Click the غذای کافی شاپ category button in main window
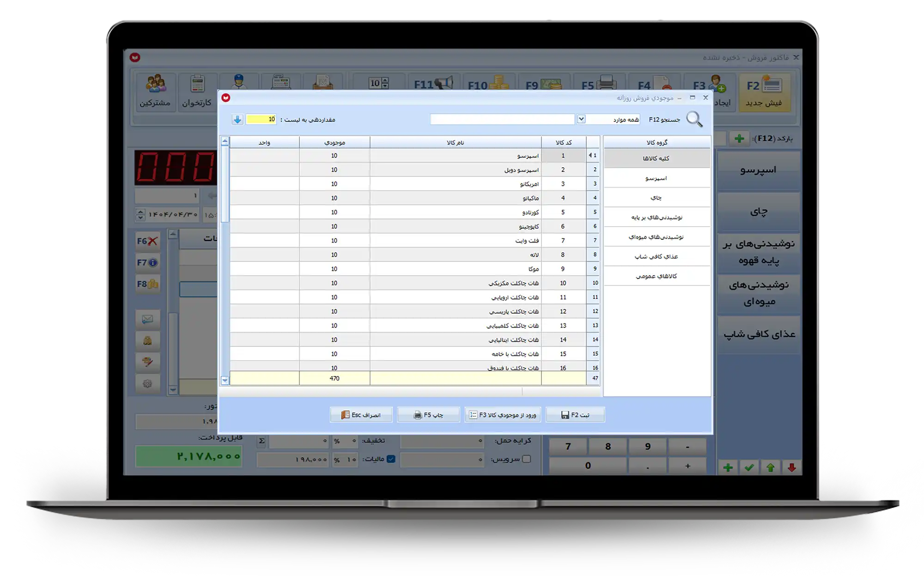Image resolution: width=924 pixels, height=576 pixels. pyautogui.click(x=759, y=334)
